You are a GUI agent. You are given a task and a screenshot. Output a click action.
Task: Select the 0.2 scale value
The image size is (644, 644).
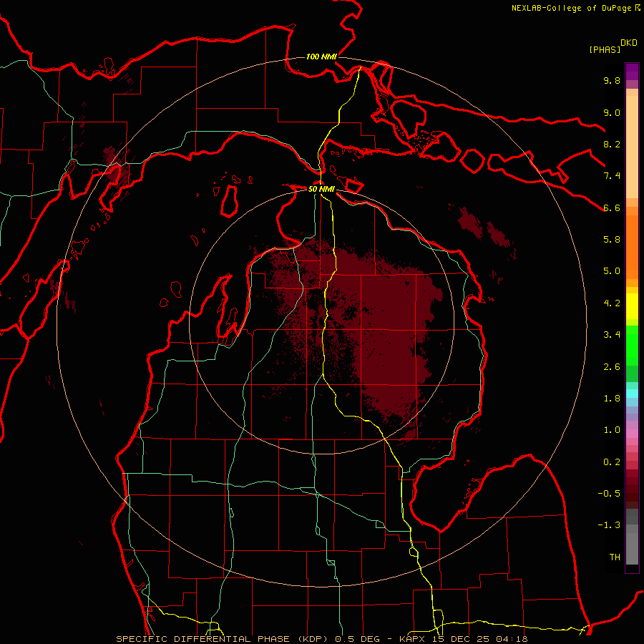(x=612, y=462)
